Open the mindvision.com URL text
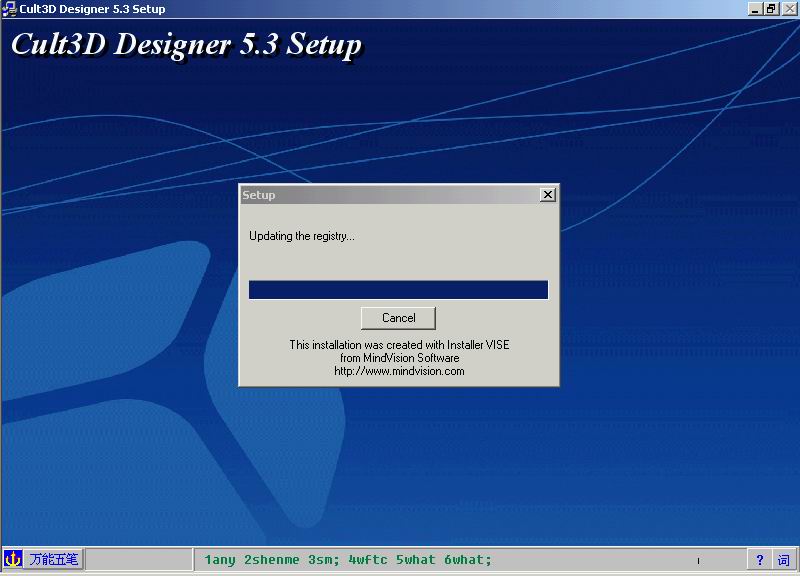This screenshot has width=800, height=576. point(399,371)
